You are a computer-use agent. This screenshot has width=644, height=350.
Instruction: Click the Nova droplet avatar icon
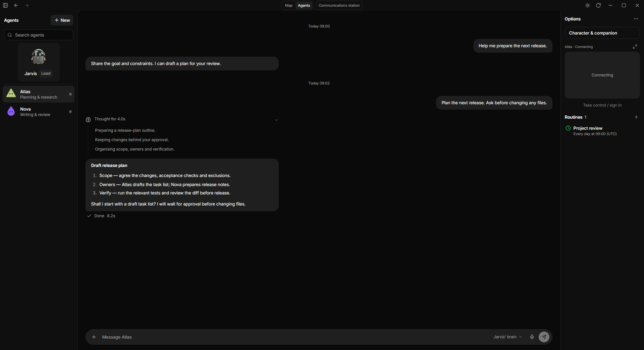(11, 111)
